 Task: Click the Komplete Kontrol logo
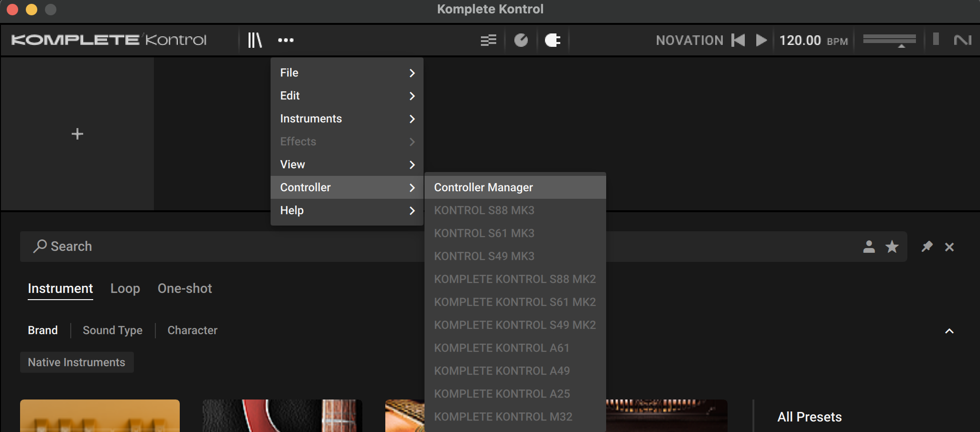coord(109,40)
